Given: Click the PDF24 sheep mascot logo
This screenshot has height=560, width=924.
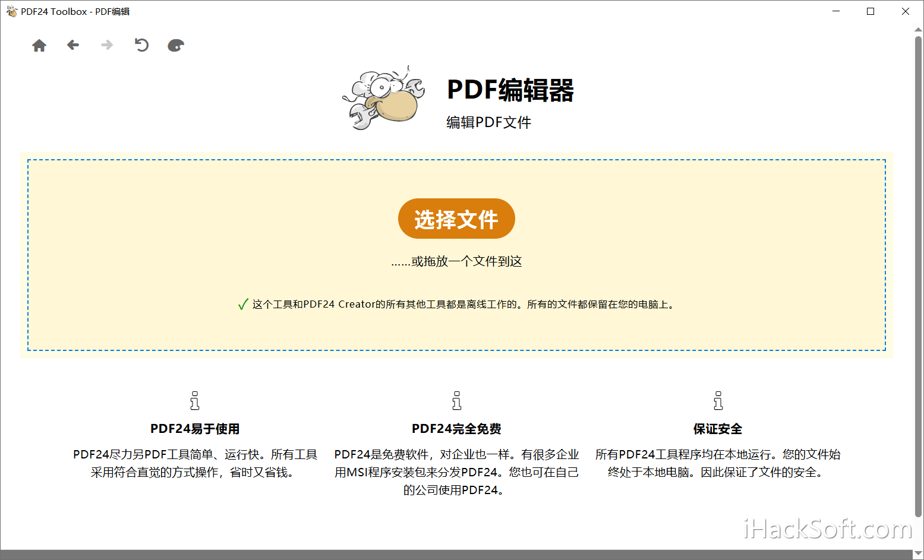Looking at the screenshot, I should [384, 97].
